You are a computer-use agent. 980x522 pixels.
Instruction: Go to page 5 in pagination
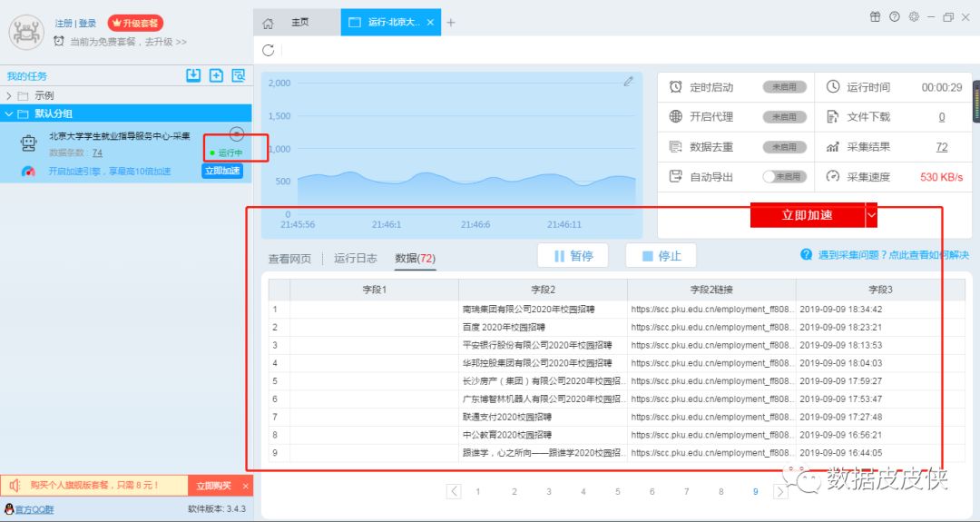(618, 491)
